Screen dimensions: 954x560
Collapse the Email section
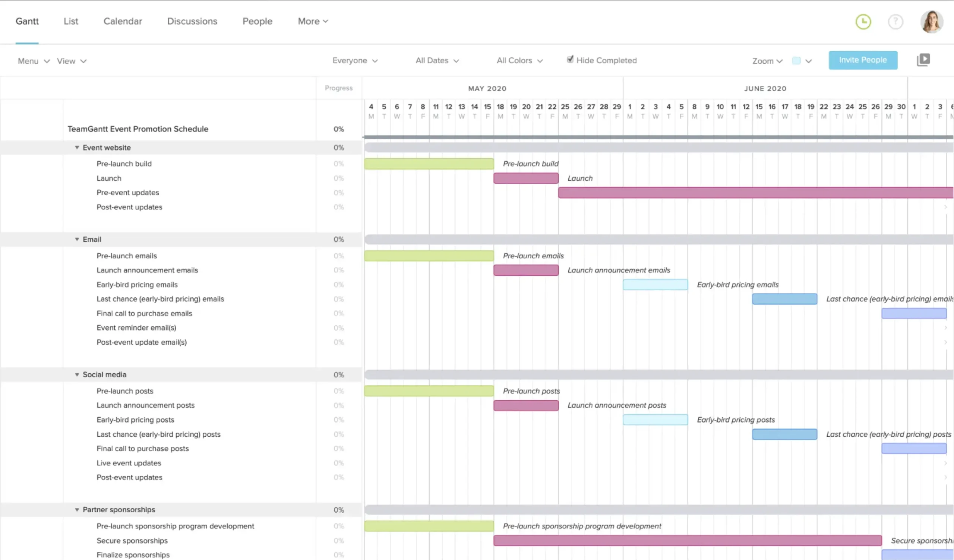click(77, 239)
